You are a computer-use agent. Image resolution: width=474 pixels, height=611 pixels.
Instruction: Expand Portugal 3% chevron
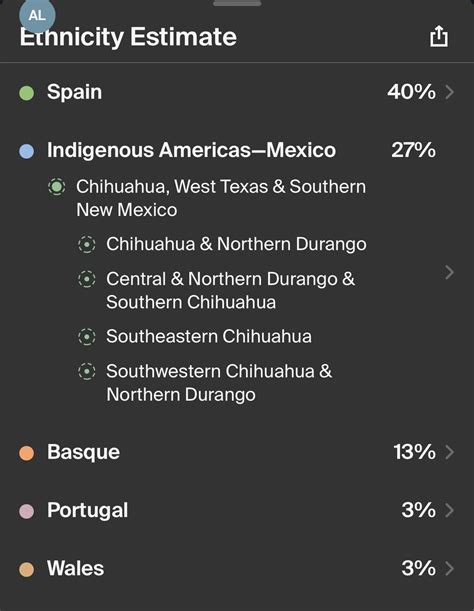pos(449,510)
